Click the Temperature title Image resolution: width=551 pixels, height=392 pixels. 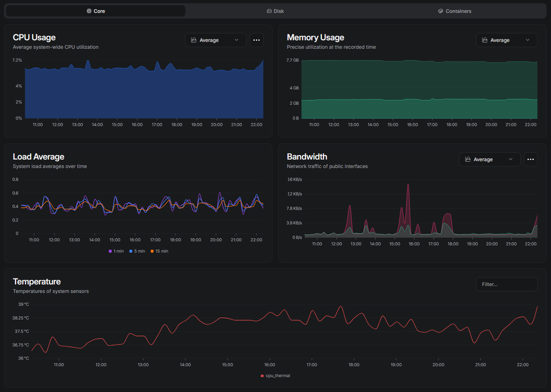pyautogui.click(x=37, y=282)
